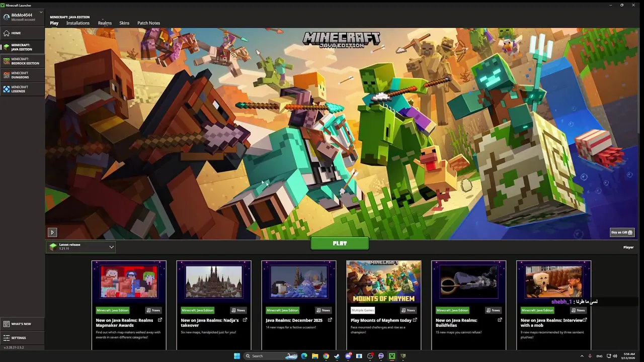Click the Minecraft Java Edition banner logo
The height and width of the screenshot is (362, 644).
point(342,39)
